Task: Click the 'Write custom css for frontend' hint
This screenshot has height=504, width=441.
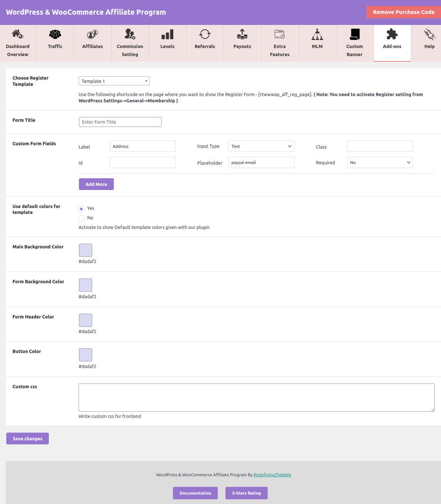Action: pos(110,416)
